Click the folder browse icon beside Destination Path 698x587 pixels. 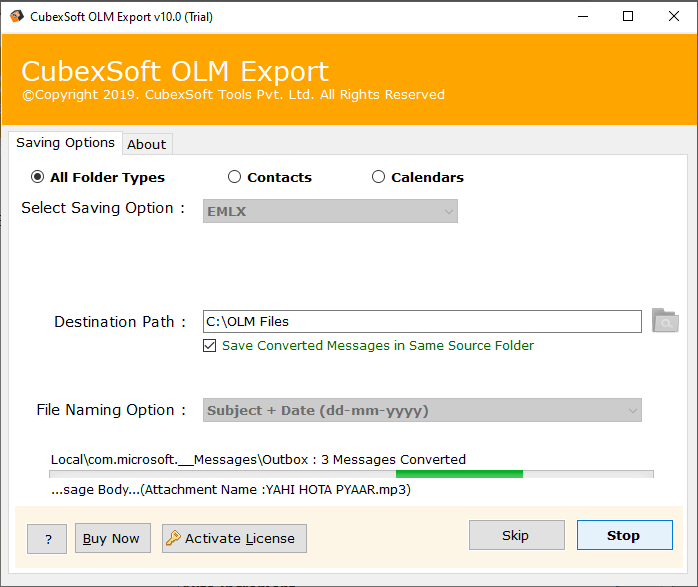pyautogui.click(x=665, y=320)
